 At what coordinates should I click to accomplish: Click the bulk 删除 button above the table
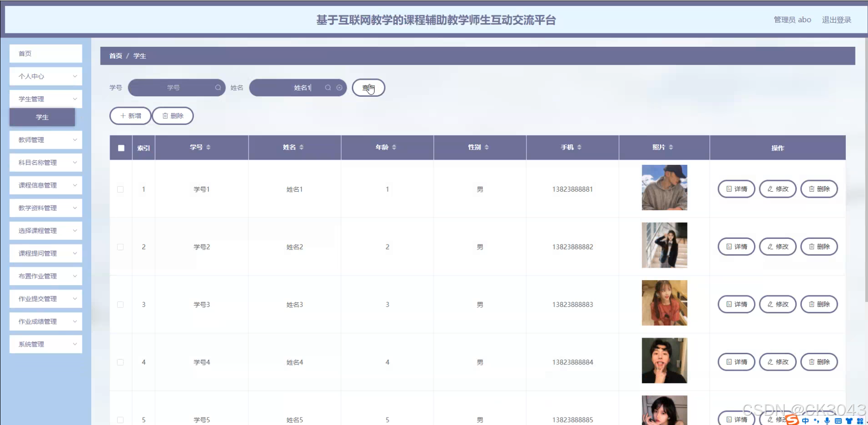click(x=173, y=116)
